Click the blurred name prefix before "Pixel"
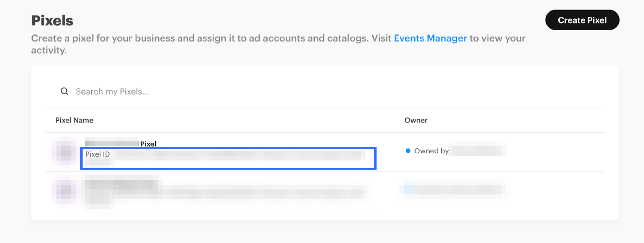 pos(112,144)
